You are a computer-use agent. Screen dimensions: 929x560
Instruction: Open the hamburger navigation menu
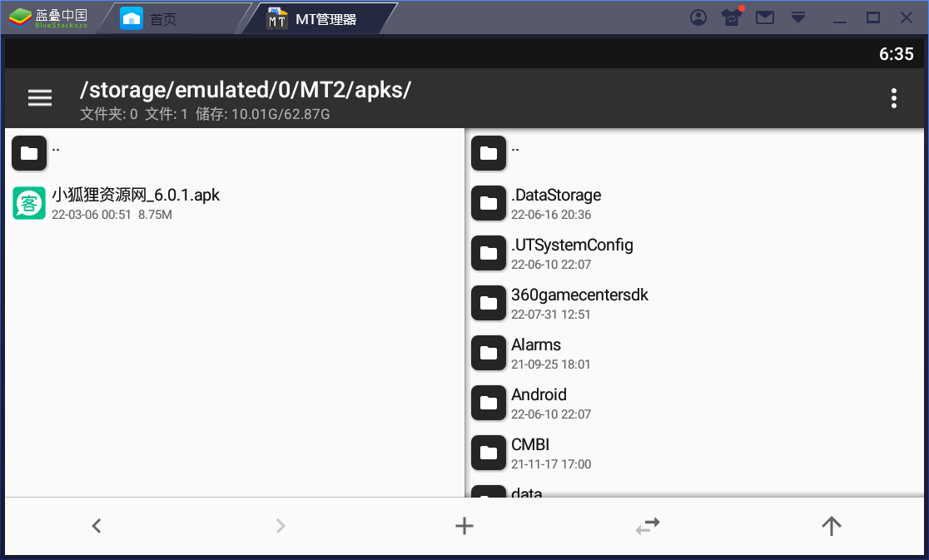(x=40, y=97)
